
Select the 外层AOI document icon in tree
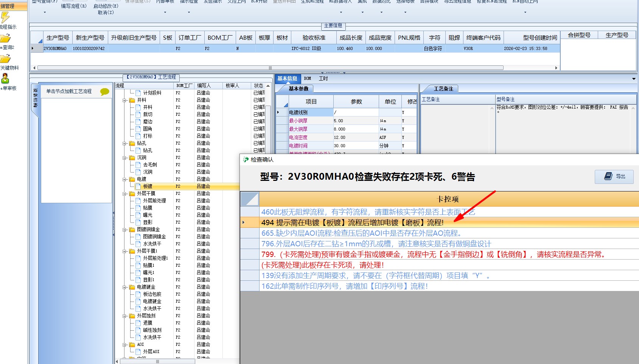pos(138,352)
